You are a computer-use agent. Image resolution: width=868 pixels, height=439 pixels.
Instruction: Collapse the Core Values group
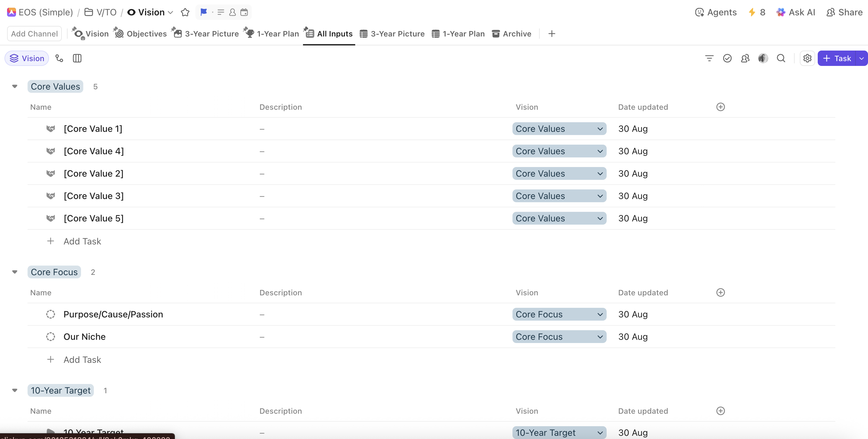[14, 86]
